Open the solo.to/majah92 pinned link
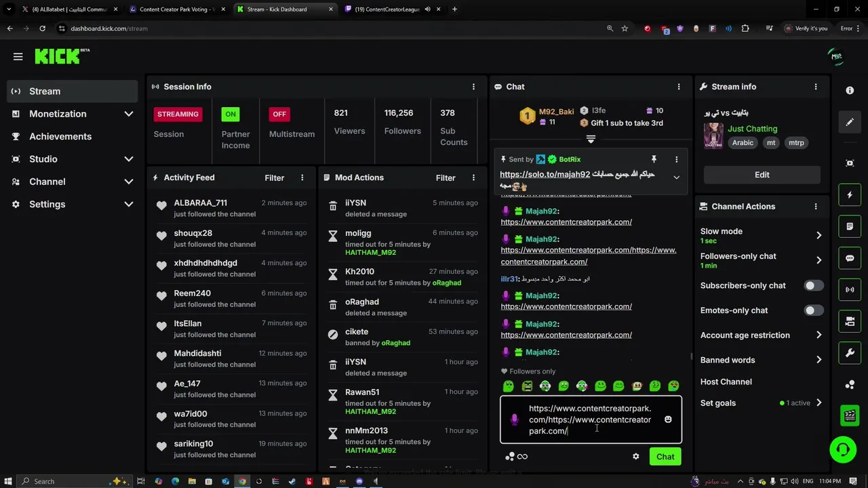 (x=545, y=175)
